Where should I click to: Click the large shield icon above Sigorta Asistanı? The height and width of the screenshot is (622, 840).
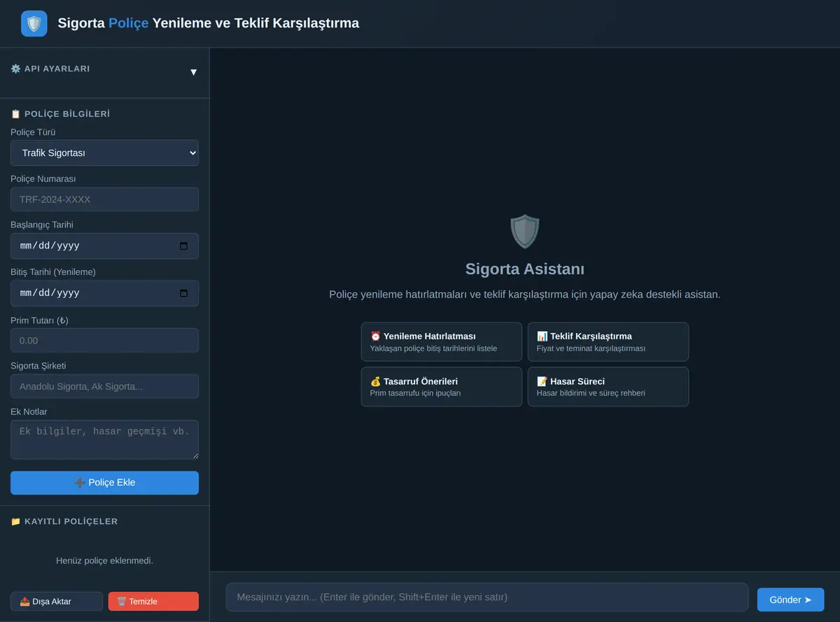click(525, 232)
